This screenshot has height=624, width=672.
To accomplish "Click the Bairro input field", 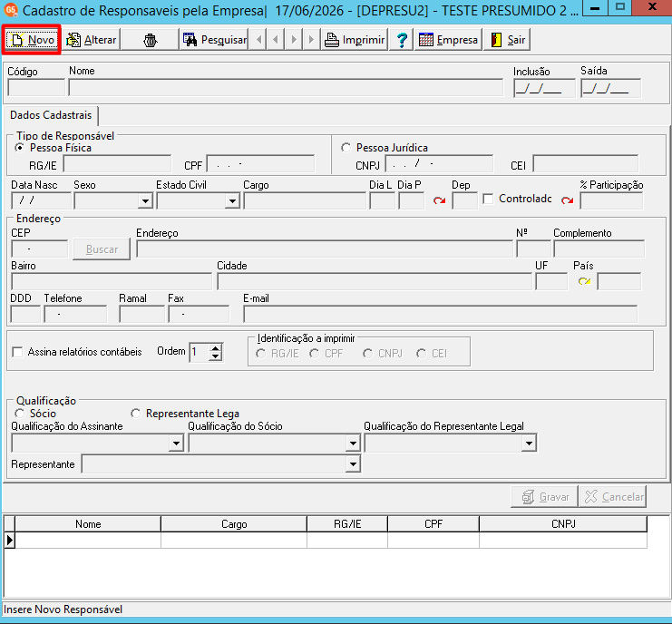I will 112,281.
